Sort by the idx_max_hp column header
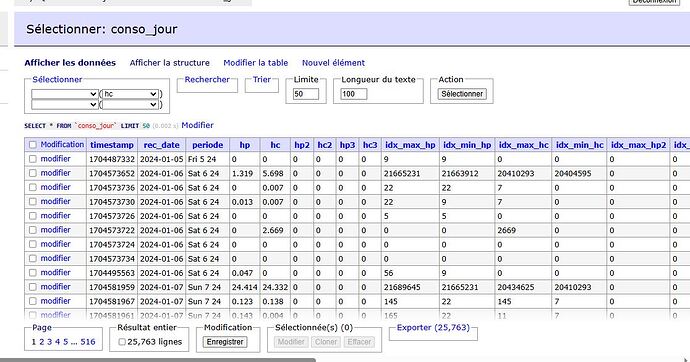The image size is (690, 362). point(410,145)
